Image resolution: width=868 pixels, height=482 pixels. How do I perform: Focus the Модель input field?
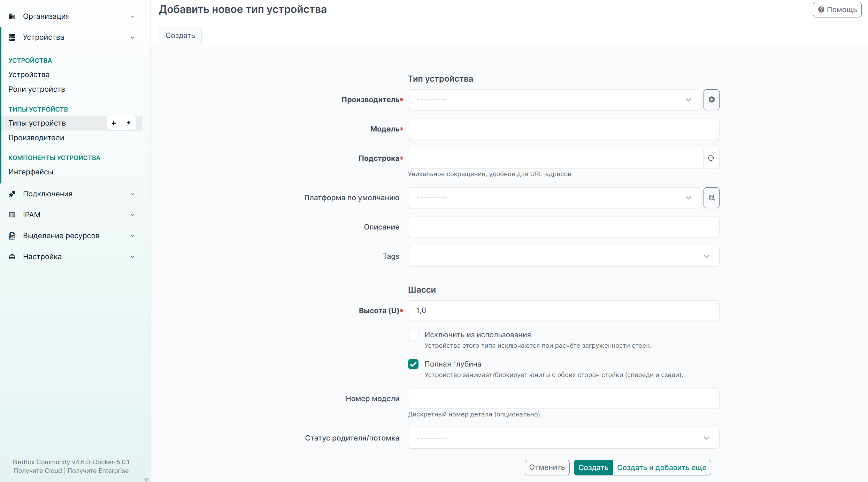pos(563,129)
